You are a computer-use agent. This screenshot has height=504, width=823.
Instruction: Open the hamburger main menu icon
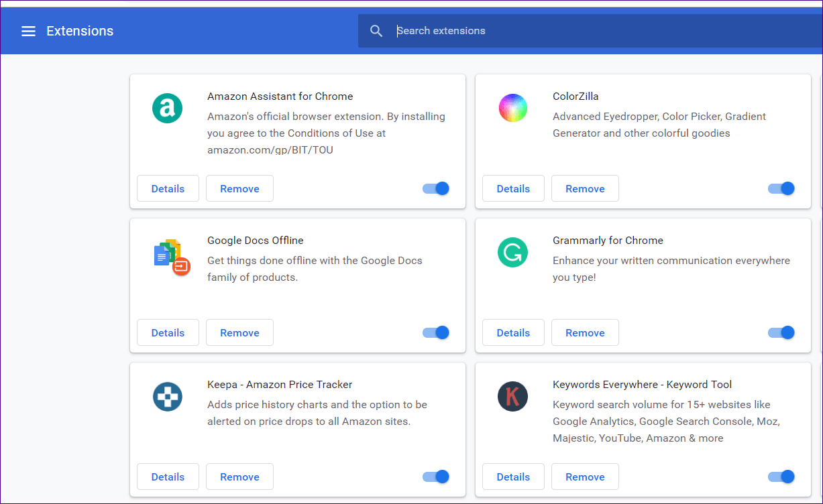[28, 31]
